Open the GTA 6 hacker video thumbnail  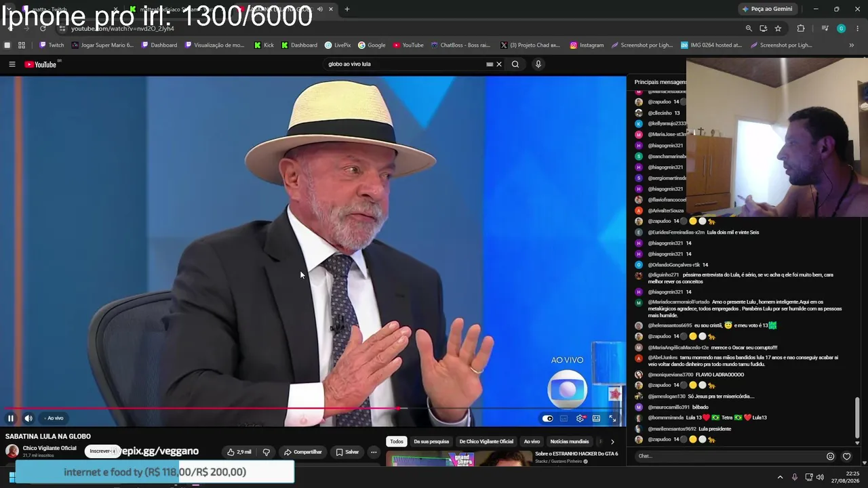(458, 459)
